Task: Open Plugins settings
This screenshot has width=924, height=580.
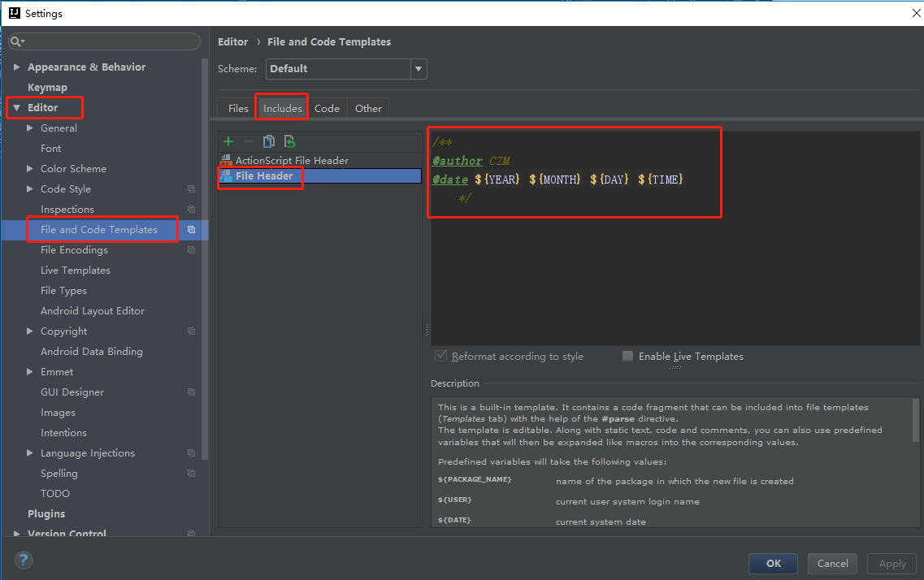Action: tap(46, 514)
